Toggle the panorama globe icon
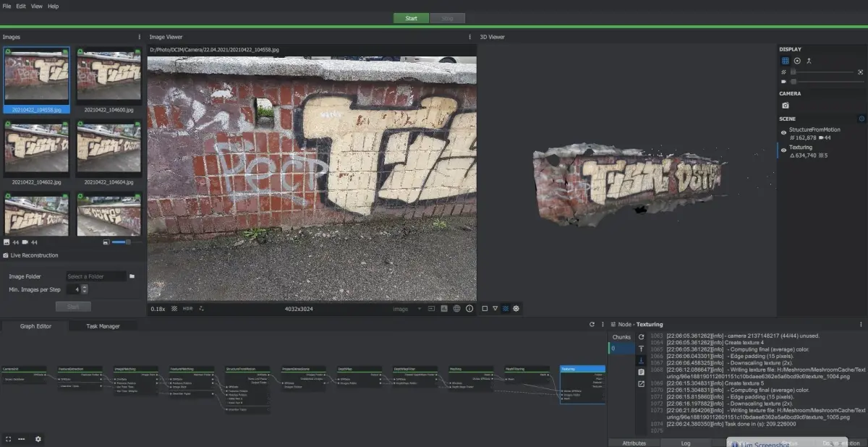The width and height of the screenshot is (868, 447). 456,309
